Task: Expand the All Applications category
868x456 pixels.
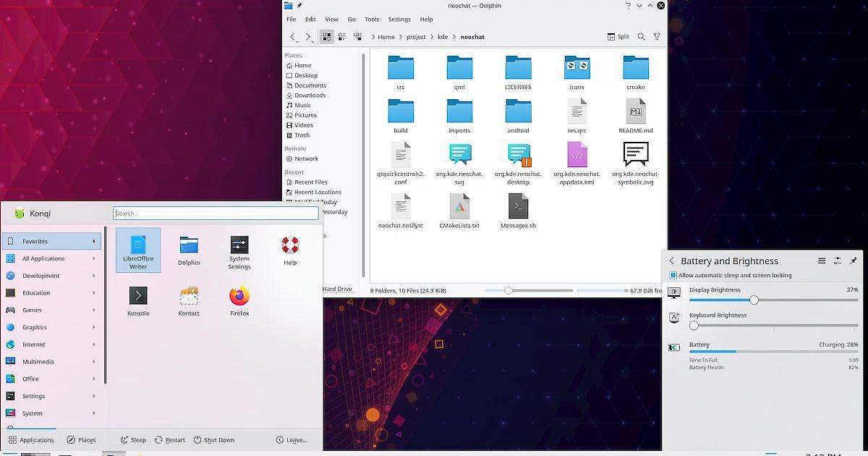Action: (51, 258)
